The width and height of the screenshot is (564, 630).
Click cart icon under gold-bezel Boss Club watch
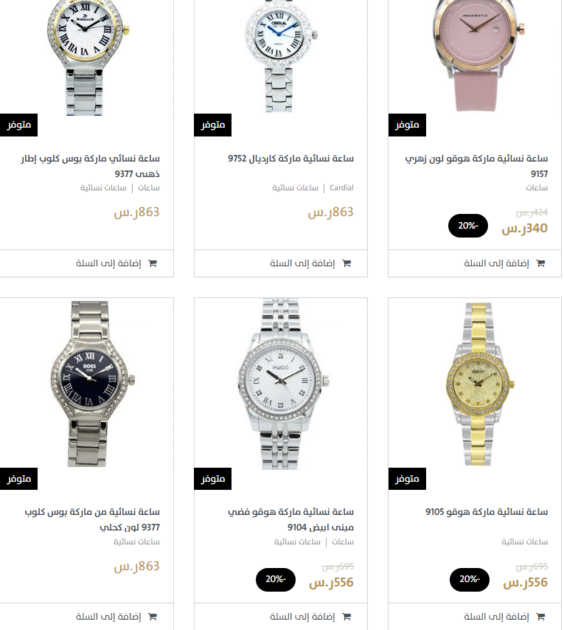(x=152, y=263)
